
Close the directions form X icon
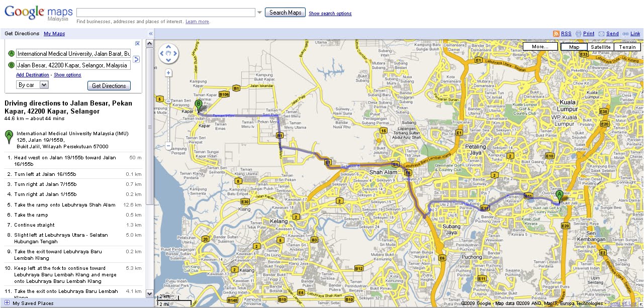[x=137, y=44]
